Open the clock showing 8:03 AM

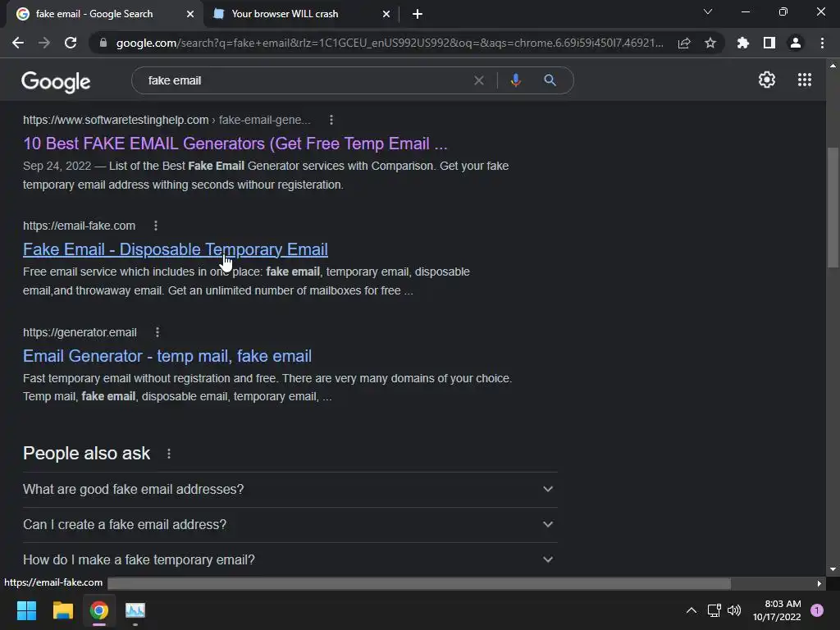777,610
